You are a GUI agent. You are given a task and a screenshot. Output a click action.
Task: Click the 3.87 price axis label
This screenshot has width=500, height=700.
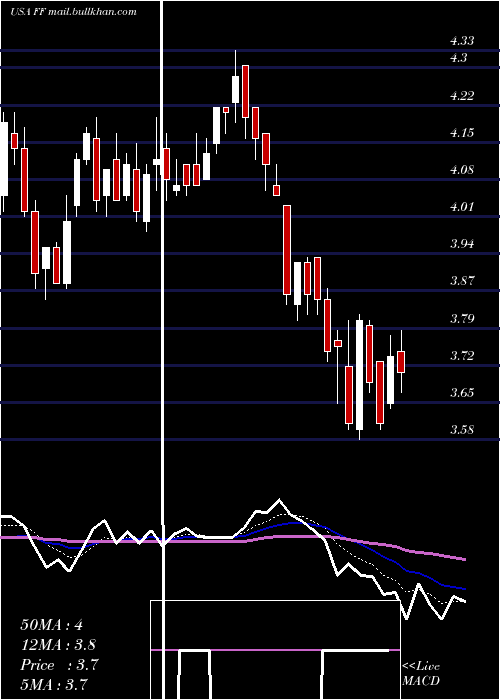[x=462, y=281]
